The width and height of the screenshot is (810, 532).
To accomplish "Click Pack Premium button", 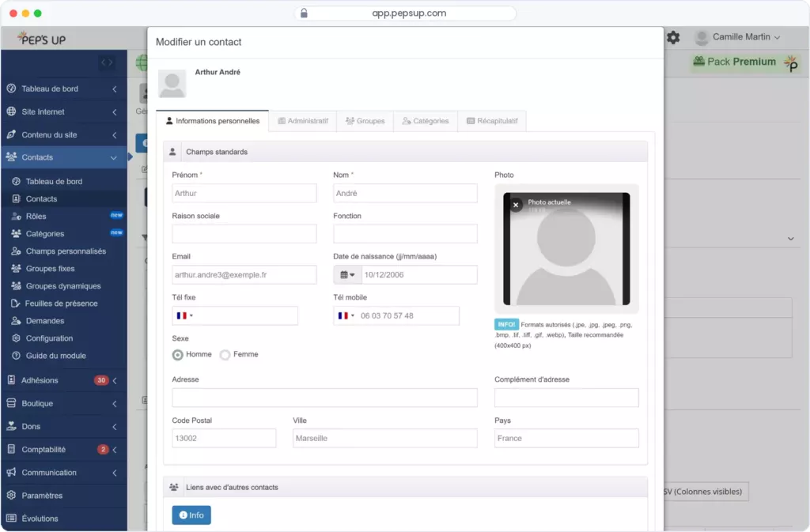I will (x=745, y=62).
